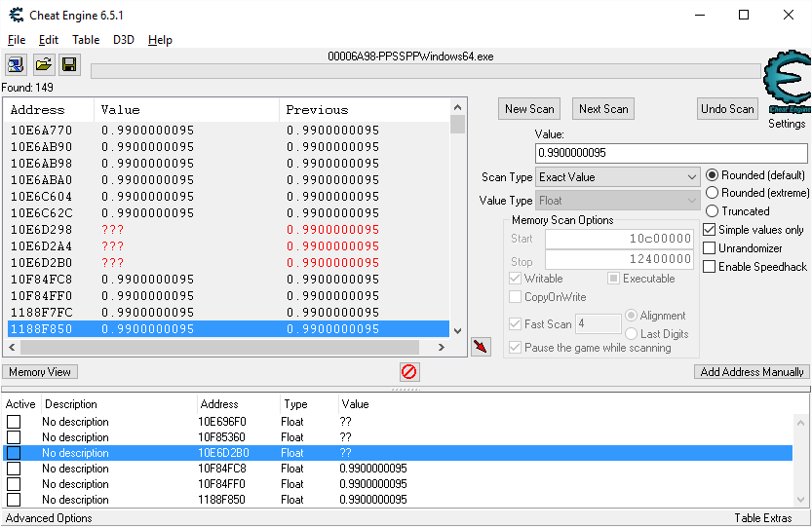
Task: Click the scan Value input field
Action: click(671, 154)
